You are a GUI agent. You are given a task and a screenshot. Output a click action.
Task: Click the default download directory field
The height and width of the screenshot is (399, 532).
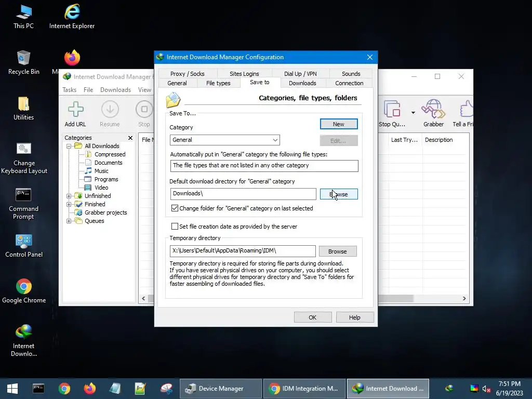click(x=243, y=194)
